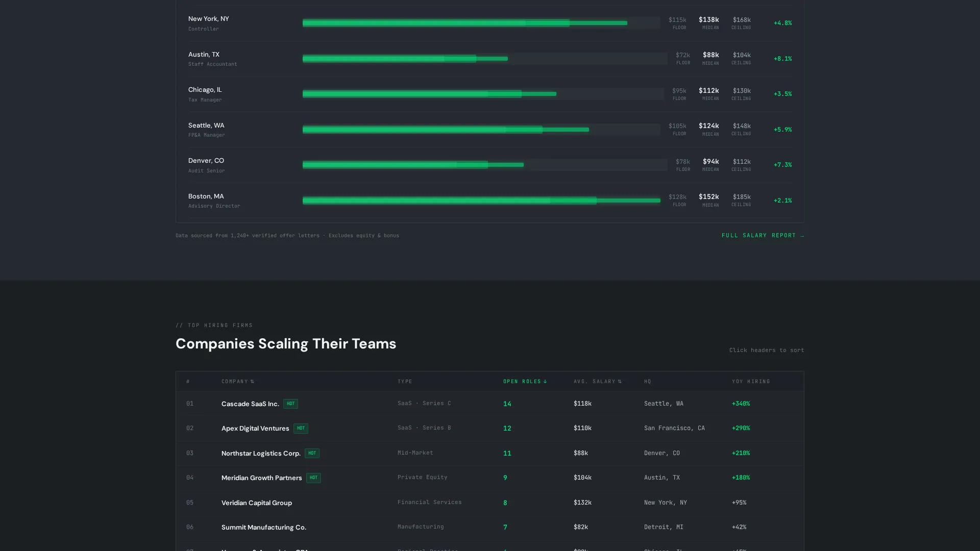980x551 pixels.
Task: Open the Full Salary Report link
Action: 763,236
